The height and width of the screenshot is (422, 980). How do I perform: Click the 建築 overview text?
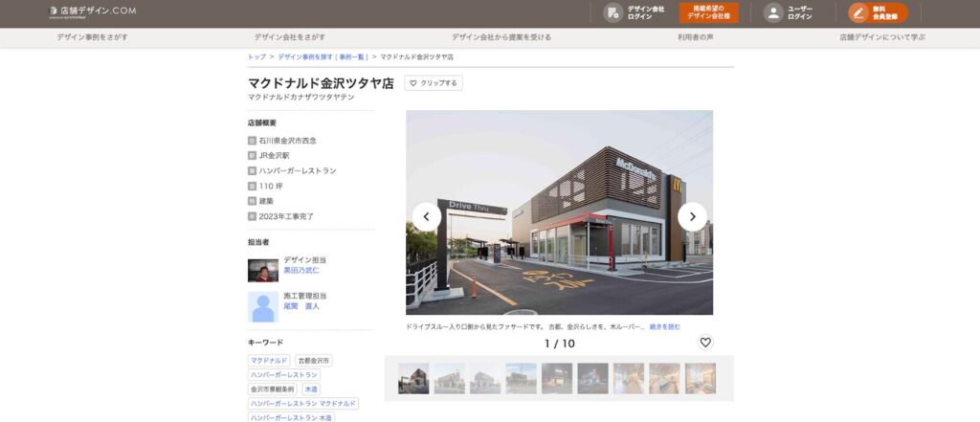click(x=266, y=201)
